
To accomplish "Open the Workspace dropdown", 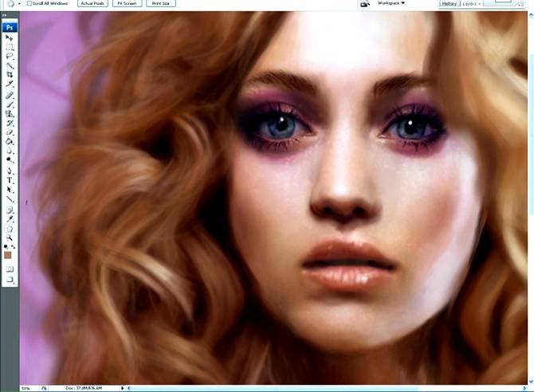I will 391,3.
